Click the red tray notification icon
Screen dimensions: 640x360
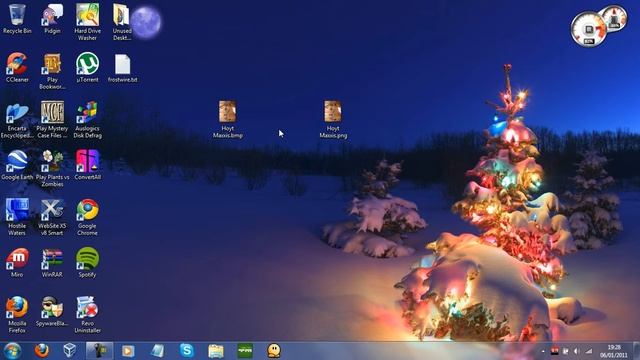[554, 351]
